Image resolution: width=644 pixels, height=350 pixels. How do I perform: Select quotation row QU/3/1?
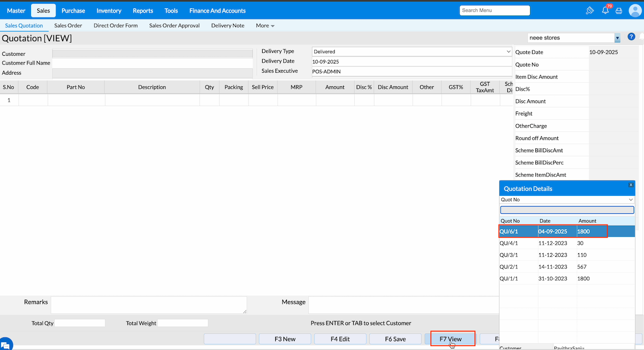coord(567,255)
